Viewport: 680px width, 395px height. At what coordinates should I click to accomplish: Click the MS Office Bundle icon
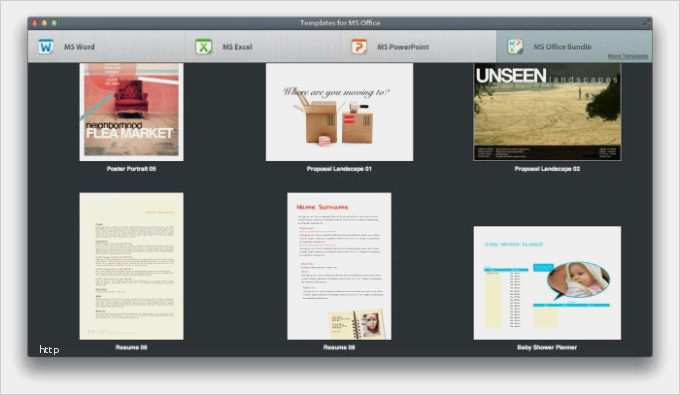tap(515, 46)
